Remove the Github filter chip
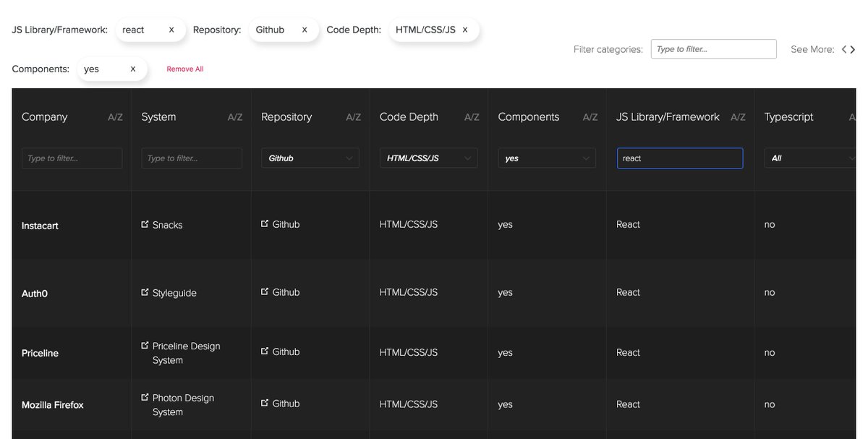The height and width of the screenshot is (439, 868). 305,30
